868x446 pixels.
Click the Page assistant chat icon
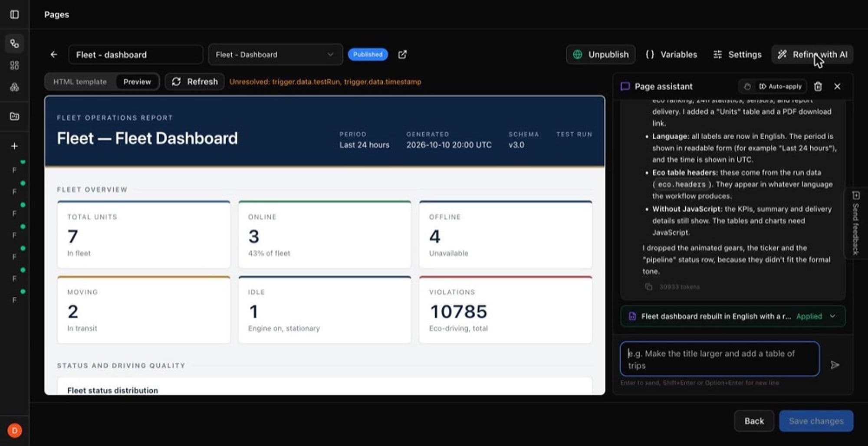pyautogui.click(x=625, y=86)
